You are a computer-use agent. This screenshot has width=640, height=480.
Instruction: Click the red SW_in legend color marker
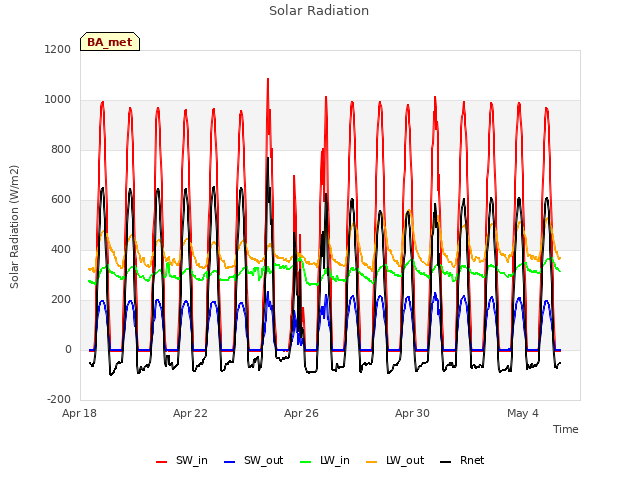point(162,462)
